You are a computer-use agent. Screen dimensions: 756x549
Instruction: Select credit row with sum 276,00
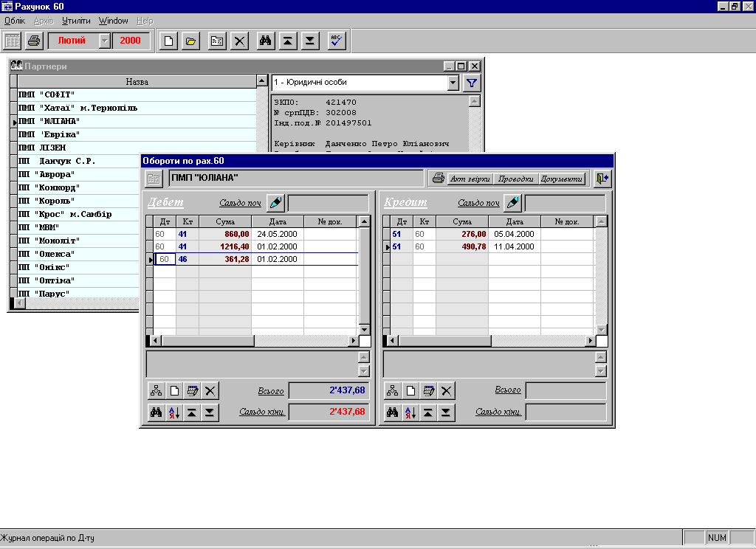pos(492,234)
